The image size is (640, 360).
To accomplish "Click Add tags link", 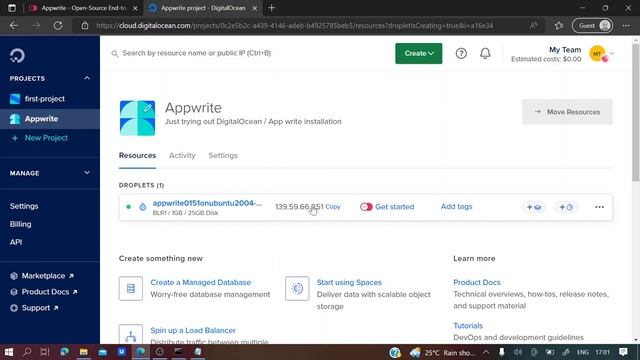I will coord(456,207).
